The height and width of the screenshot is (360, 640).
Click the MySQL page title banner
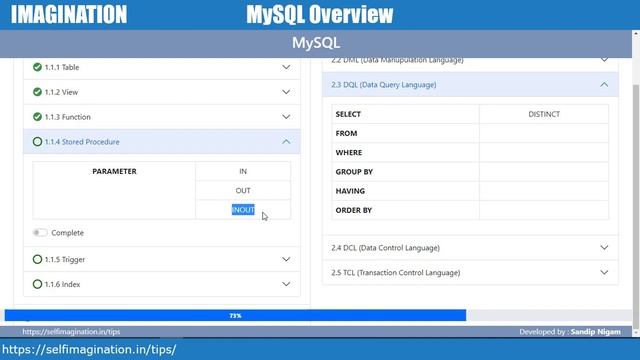tap(316, 43)
